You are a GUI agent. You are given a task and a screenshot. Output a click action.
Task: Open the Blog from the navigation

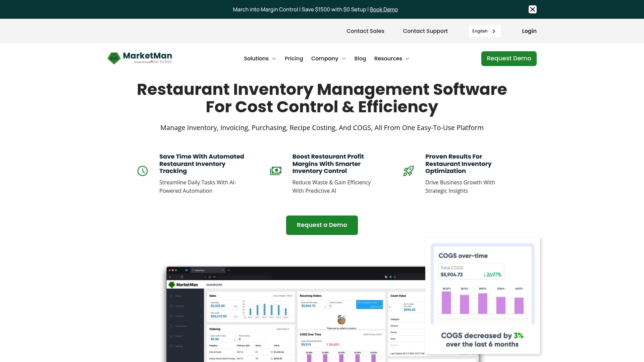(x=360, y=58)
